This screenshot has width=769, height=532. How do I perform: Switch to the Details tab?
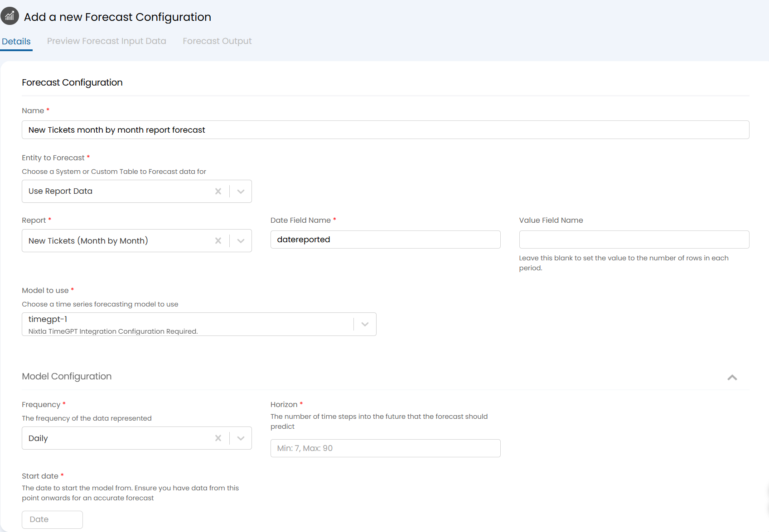pyautogui.click(x=16, y=41)
